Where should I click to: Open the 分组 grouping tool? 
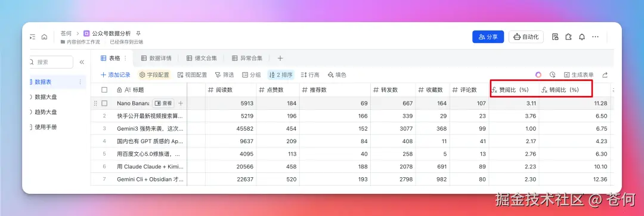(252, 75)
